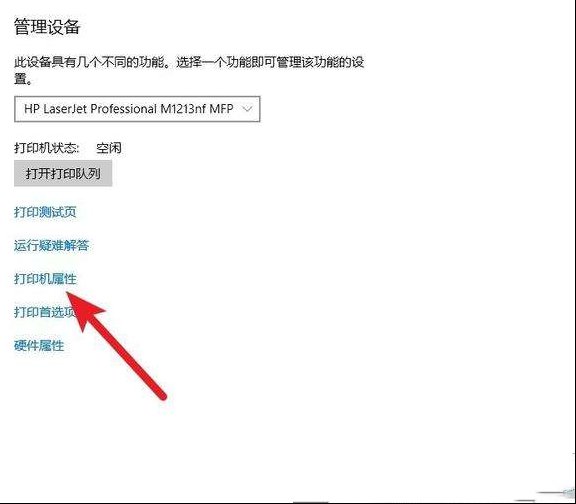Open the 硬件属性 link
Screen dimensions: 576x504
[x=39, y=346]
